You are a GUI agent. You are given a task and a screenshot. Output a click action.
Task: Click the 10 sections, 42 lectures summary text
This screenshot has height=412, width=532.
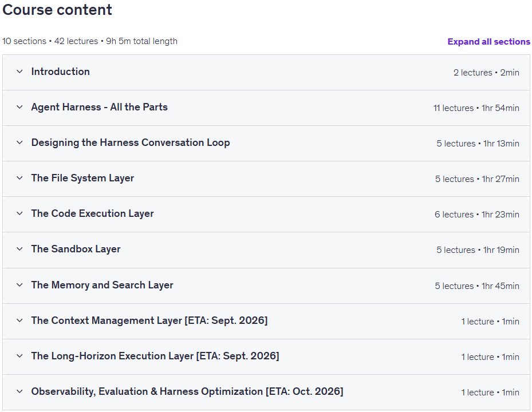coord(90,41)
